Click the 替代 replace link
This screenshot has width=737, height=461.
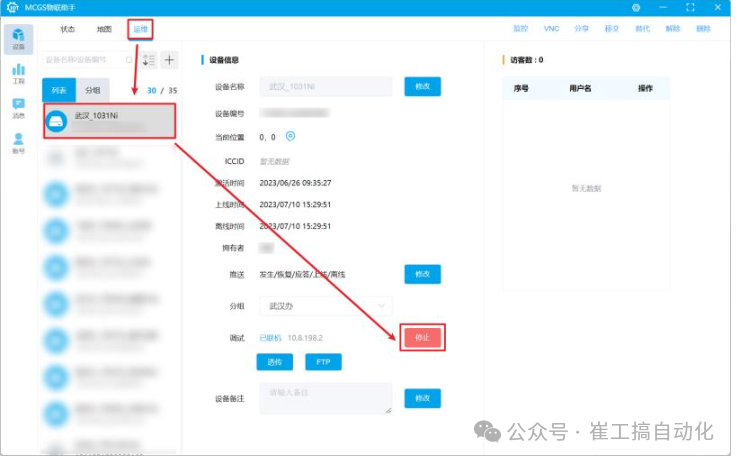click(x=643, y=29)
